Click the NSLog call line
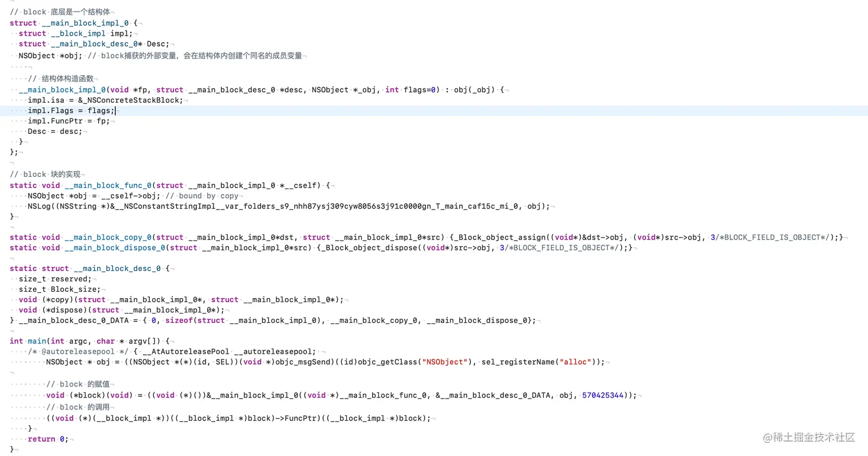Viewport: 868px width, 456px height. (289, 206)
